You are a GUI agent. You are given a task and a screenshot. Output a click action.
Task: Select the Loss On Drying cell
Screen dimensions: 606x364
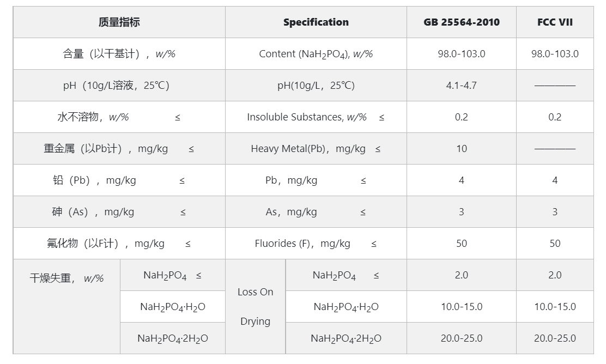255,306
